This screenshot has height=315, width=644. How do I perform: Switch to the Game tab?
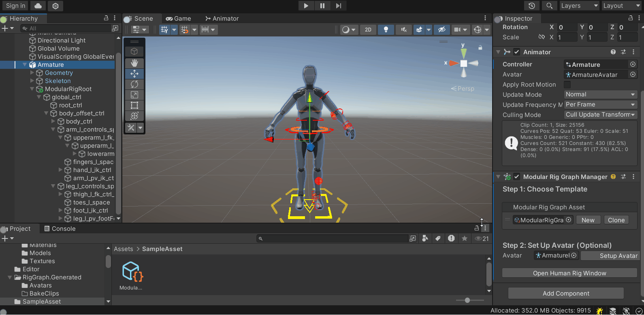179,19
